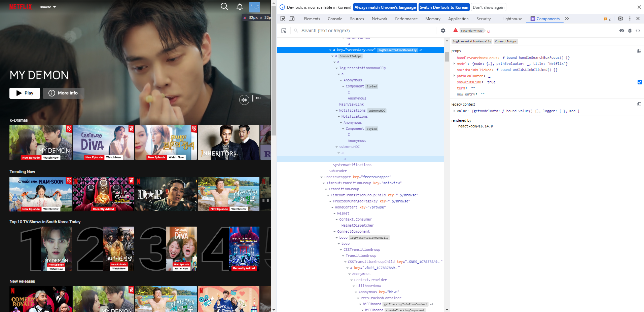Show more DevTools tabs chevron
This screenshot has height=312, width=644.
[x=567, y=19]
